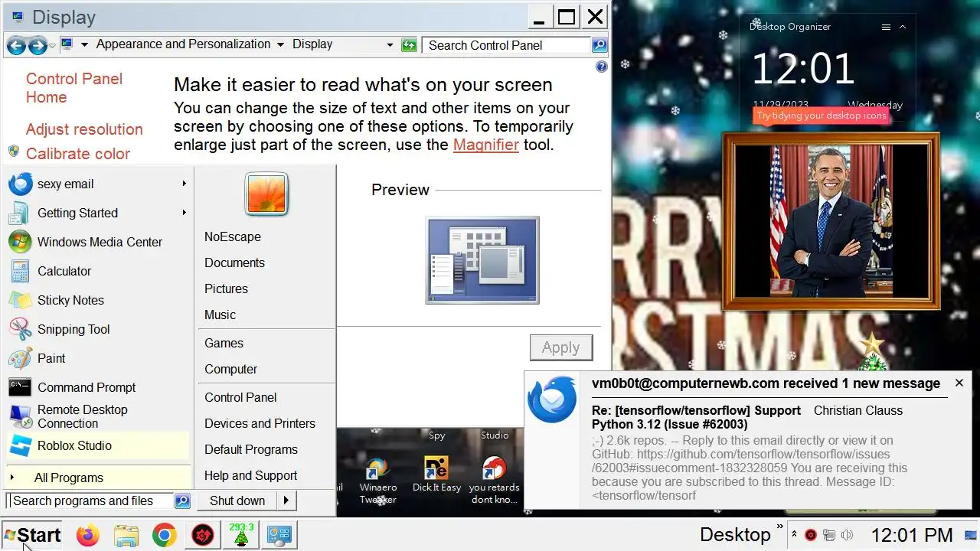Launch Chrome from the taskbar
Screen dimensions: 980x551
[x=164, y=535]
